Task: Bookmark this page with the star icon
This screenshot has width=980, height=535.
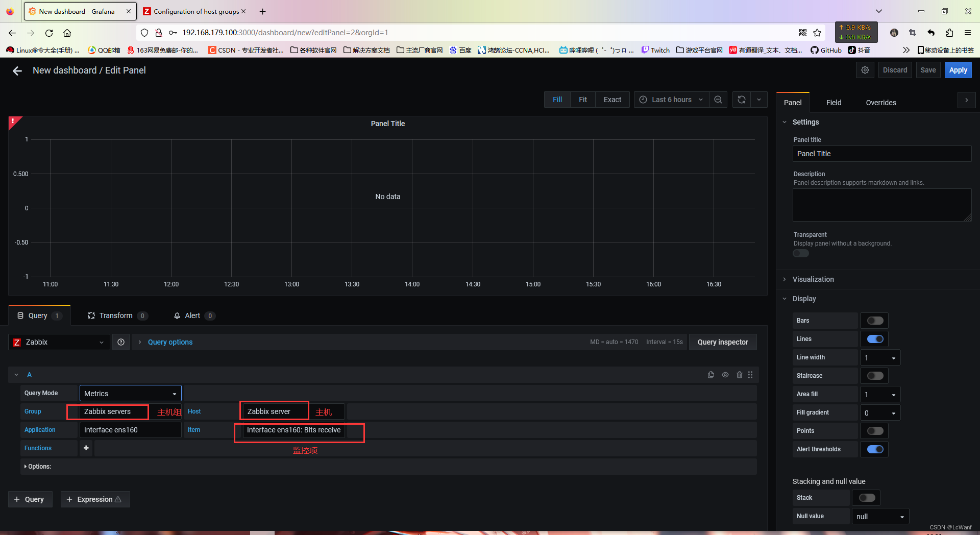Action: coord(817,33)
